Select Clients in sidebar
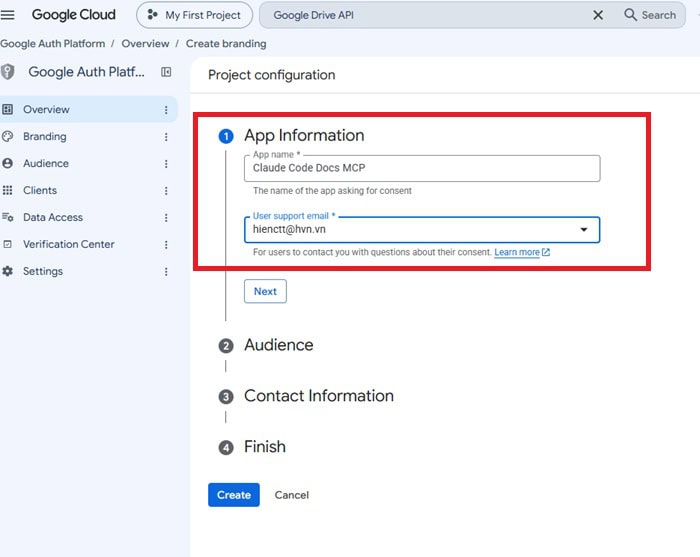700x557 pixels. point(88,191)
